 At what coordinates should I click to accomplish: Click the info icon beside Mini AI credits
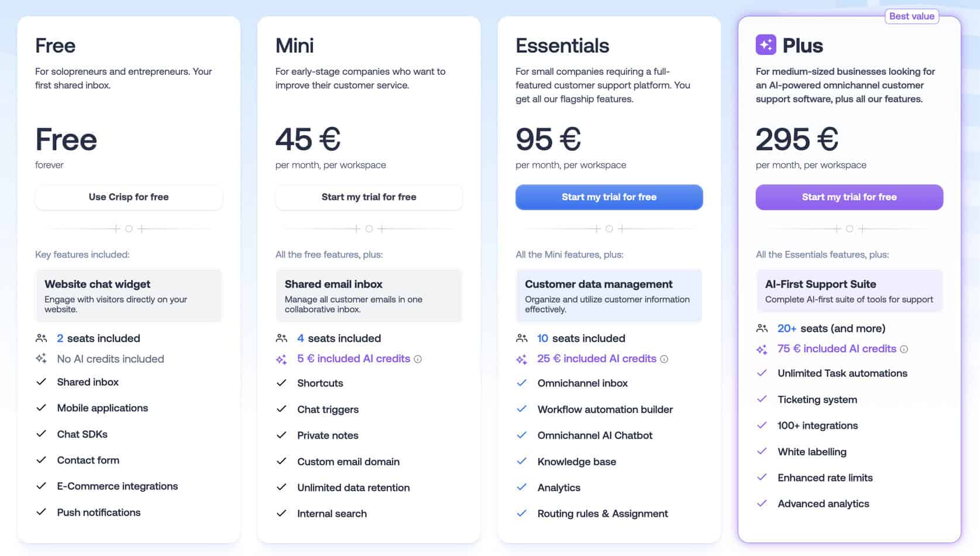coord(418,359)
